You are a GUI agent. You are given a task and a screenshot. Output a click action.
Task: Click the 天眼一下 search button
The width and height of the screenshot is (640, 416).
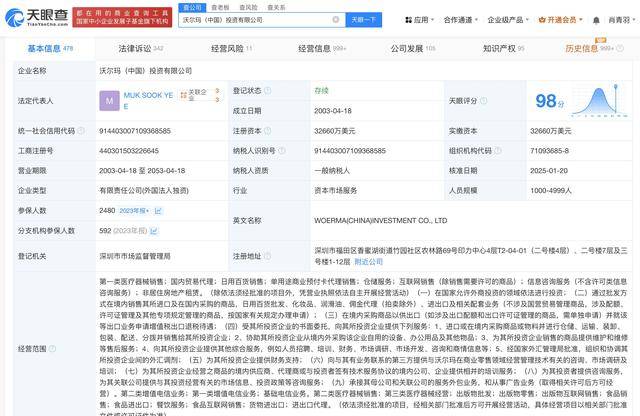tap(364, 20)
